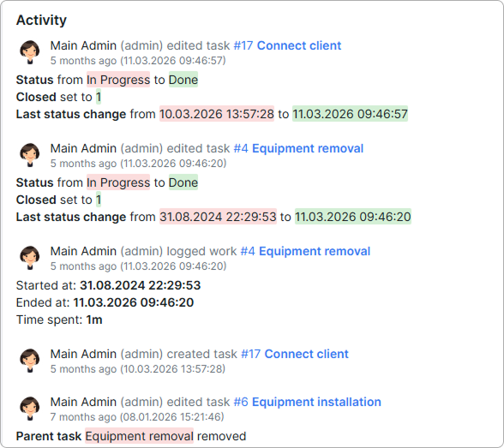504x448 pixels.
Task: Click green Done badge under task #17
Action: 183,80
